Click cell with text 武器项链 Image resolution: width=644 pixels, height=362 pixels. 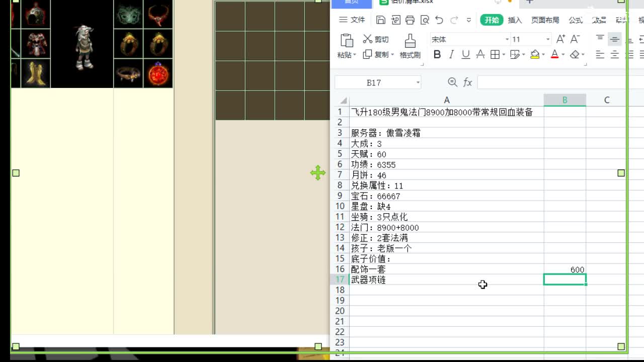(x=446, y=280)
